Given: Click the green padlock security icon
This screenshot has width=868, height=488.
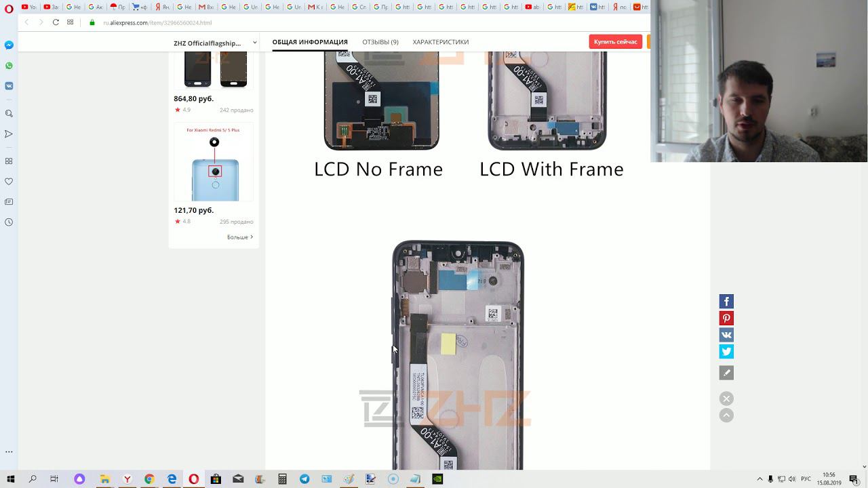Looking at the screenshot, I should (x=92, y=22).
